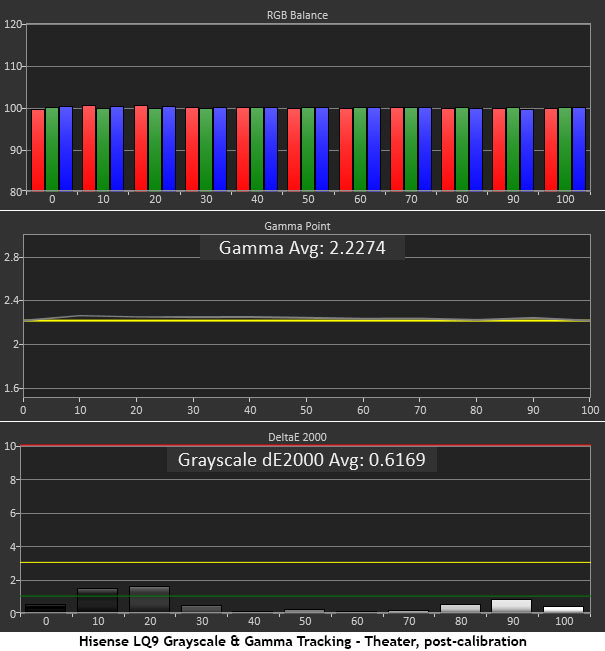Viewport: 605px width, 651px height.
Task: Click the yellow target gamma line
Action: (306, 321)
